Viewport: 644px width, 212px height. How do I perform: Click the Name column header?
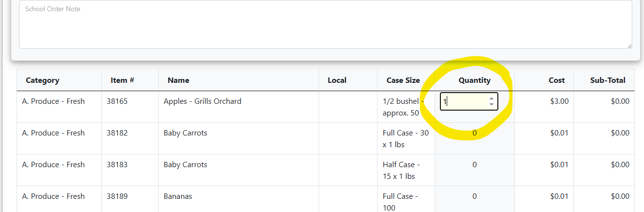tap(178, 80)
